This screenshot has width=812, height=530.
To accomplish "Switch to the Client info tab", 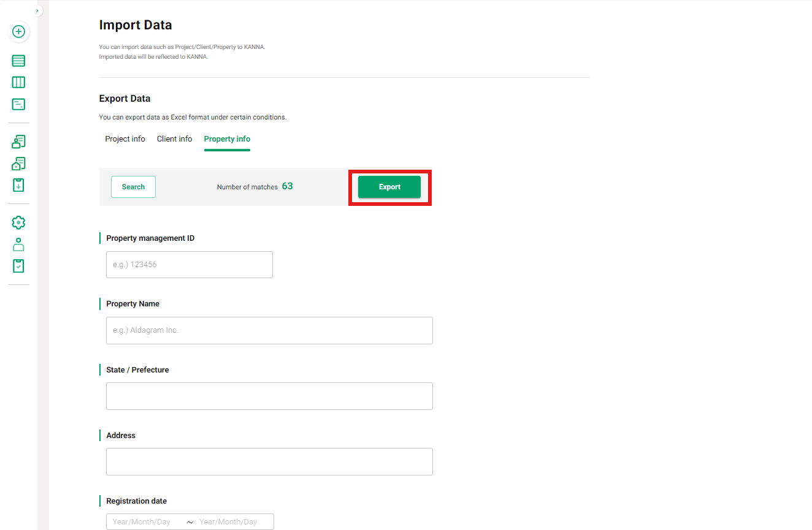I will 174,138.
